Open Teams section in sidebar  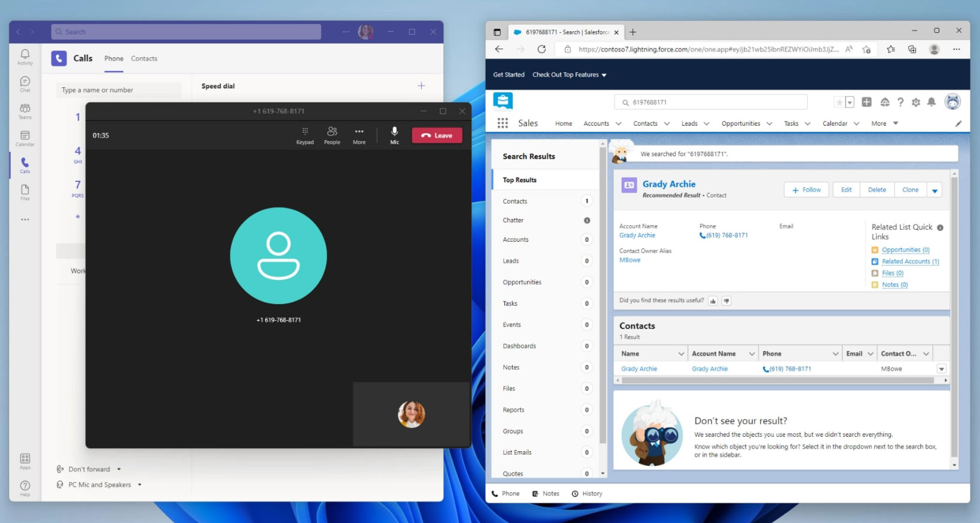point(25,111)
